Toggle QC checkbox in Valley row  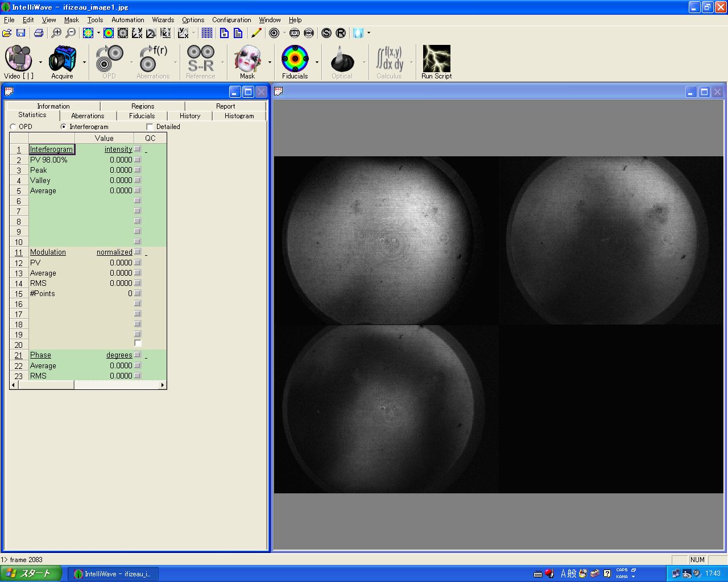[137, 180]
